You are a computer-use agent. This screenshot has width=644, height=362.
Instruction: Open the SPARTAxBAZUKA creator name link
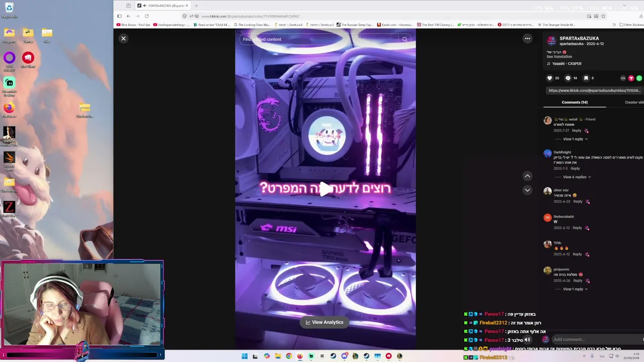[579, 38]
